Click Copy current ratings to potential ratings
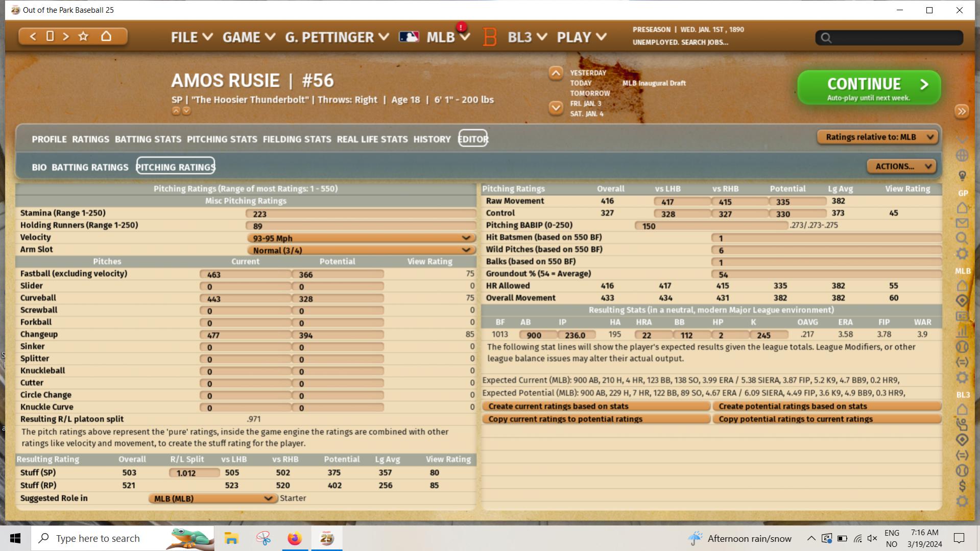Viewport: 980px width, 551px height. pos(595,419)
